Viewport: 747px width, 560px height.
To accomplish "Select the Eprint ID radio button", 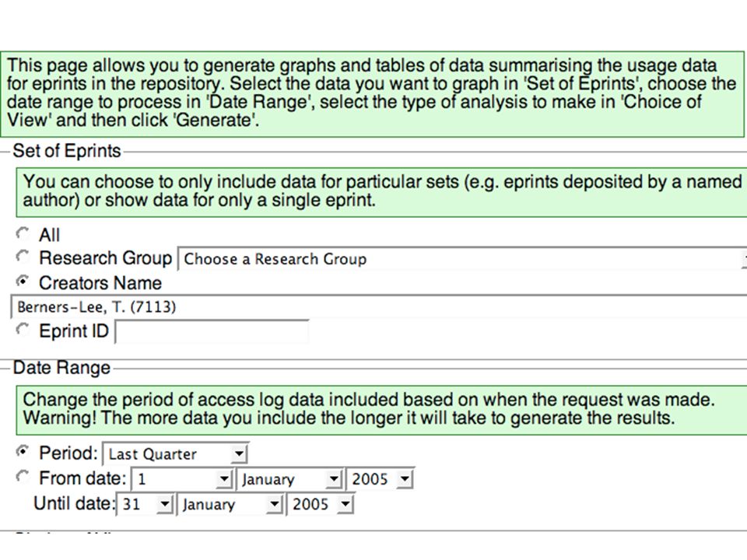I will (x=23, y=330).
